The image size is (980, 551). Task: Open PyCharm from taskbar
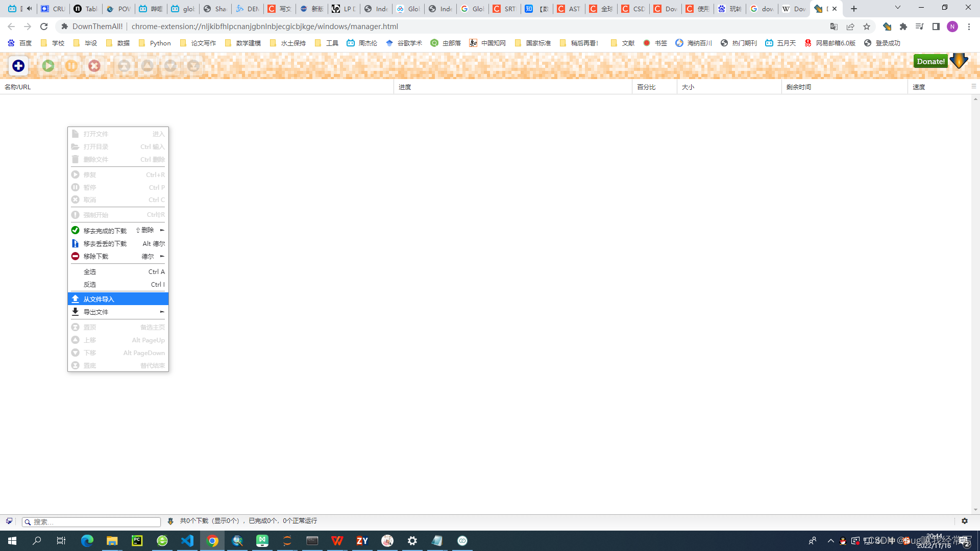pyautogui.click(x=137, y=541)
